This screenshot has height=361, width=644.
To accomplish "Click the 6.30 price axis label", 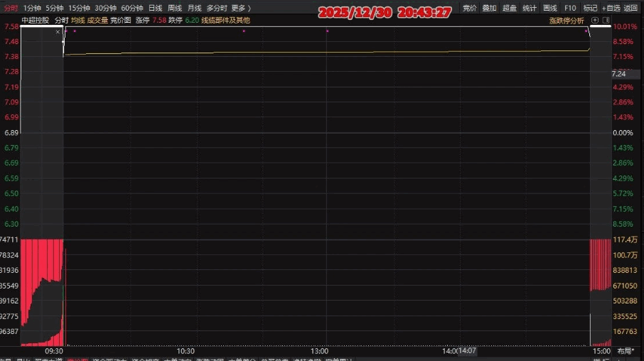I will click(11, 224).
